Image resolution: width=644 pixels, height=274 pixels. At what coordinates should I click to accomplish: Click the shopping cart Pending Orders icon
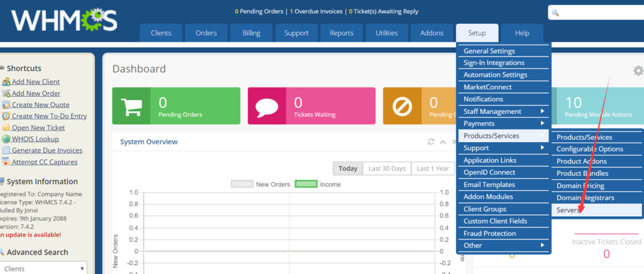point(131,106)
